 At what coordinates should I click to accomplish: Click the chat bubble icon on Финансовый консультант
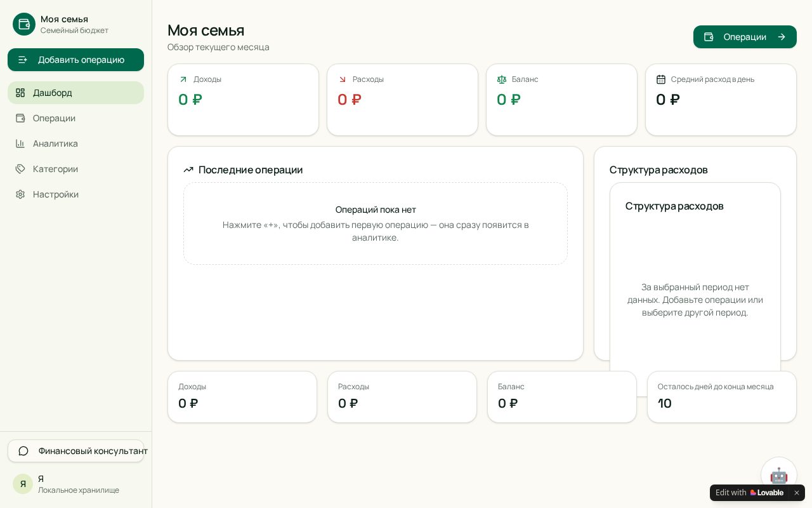pos(23,451)
